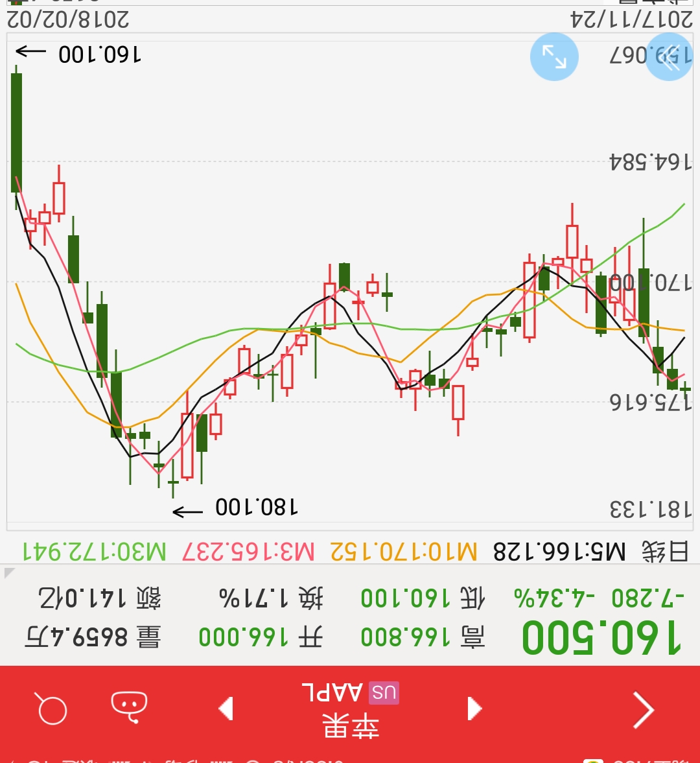Image resolution: width=700 pixels, height=763 pixels.
Task: Tap the M3:165.237 moving average label
Action: 248,552
